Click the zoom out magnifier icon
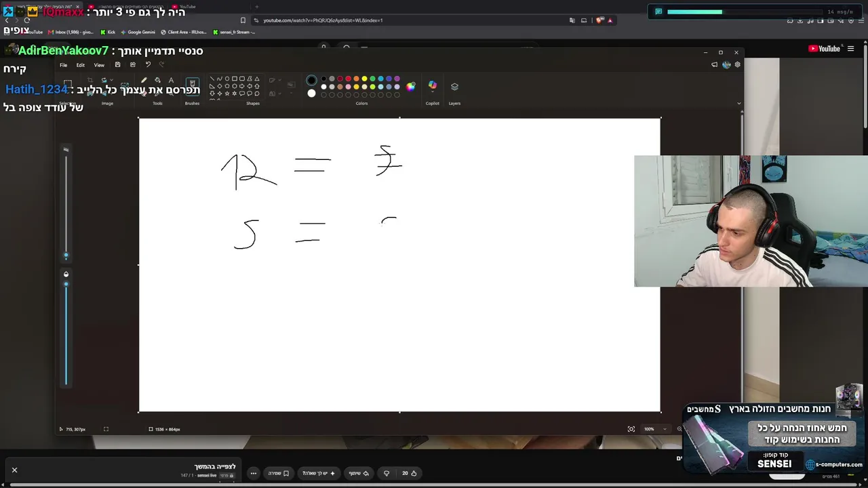The width and height of the screenshot is (868, 488). click(679, 429)
